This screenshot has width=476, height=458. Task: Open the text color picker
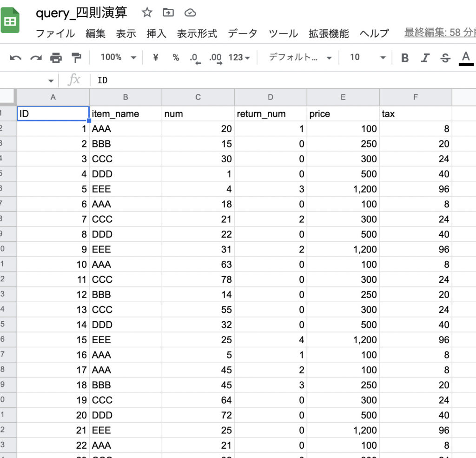466,58
